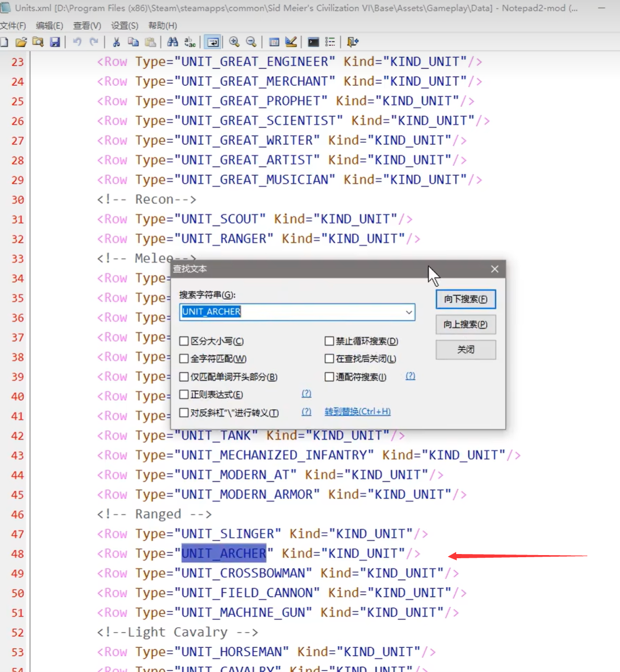The image size is (620, 672).
Task: Open the syntax scheme selector icon
Action: point(274,42)
